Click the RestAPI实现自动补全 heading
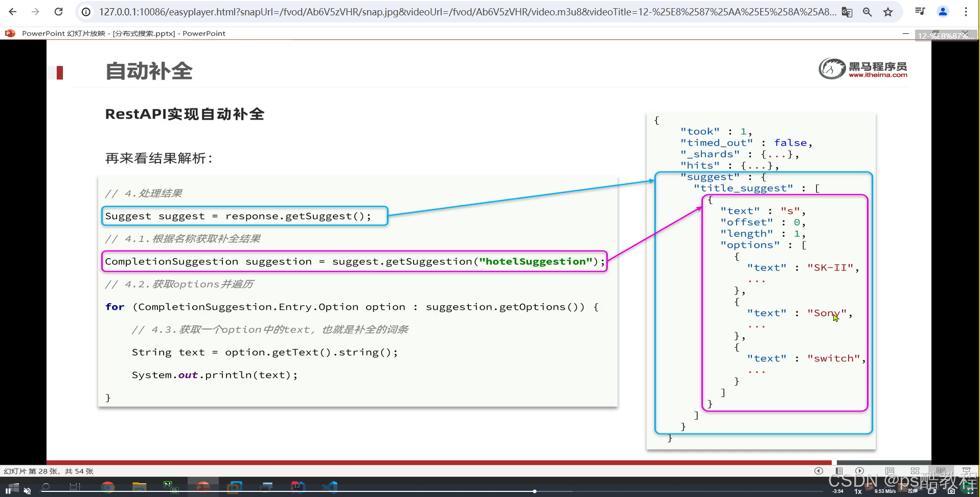Viewport: 980px width, 497px height. tap(185, 114)
